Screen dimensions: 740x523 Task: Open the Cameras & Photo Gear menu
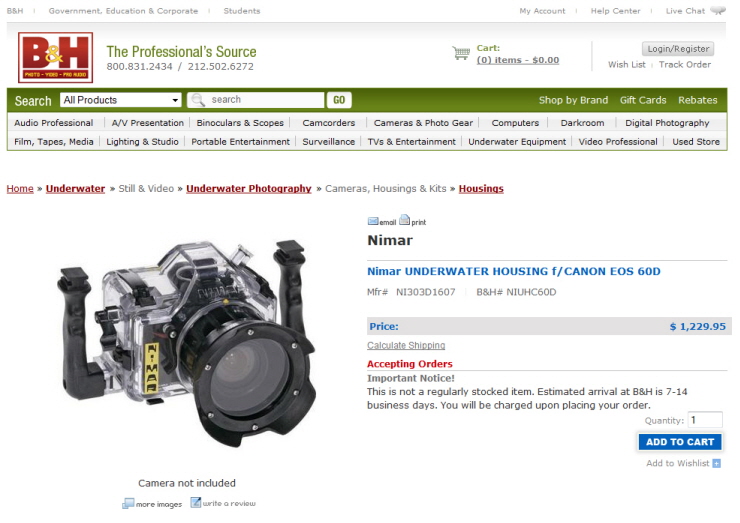point(423,123)
